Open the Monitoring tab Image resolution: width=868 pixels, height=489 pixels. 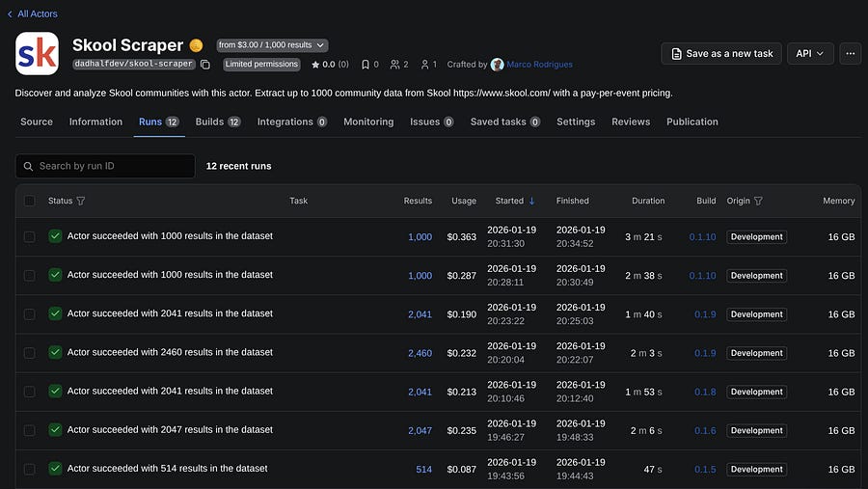pos(368,122)
